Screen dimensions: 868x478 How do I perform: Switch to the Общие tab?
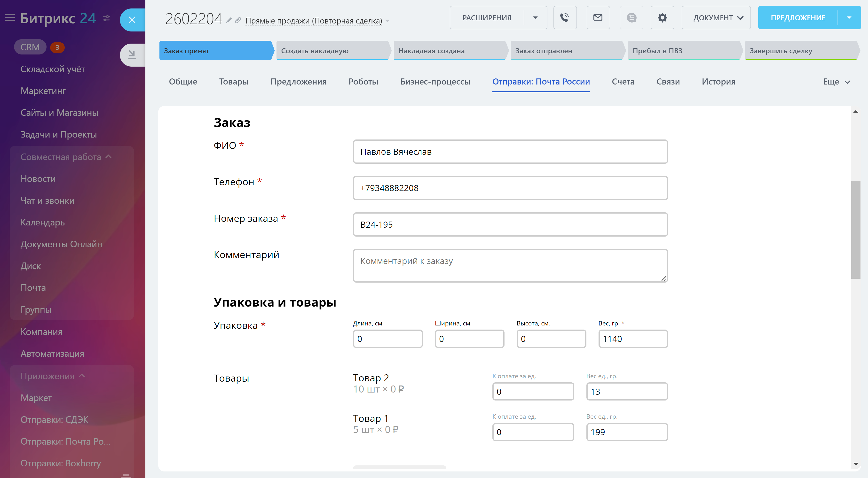[x=183, y=82]
